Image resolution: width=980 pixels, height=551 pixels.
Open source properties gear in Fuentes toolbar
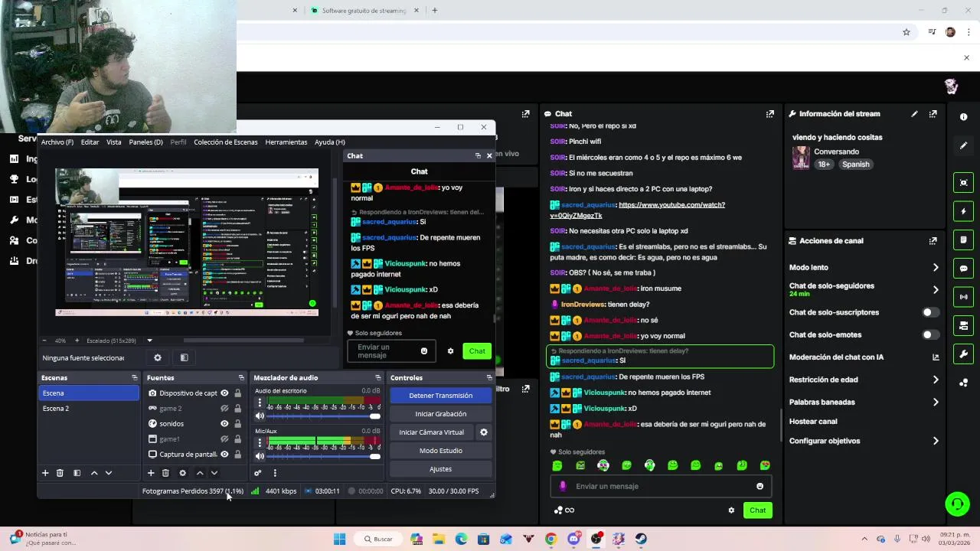click(x=182, y=473)
